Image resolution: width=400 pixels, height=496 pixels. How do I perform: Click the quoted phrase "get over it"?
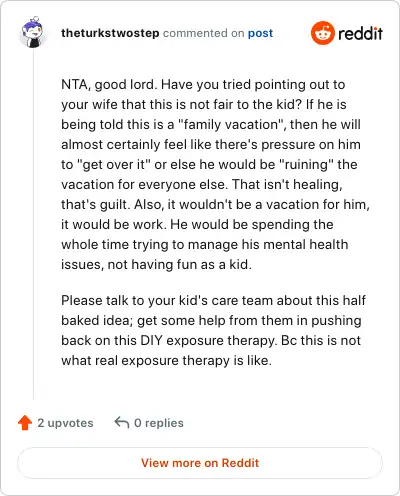pyautogui.click(x=114, y=164)
